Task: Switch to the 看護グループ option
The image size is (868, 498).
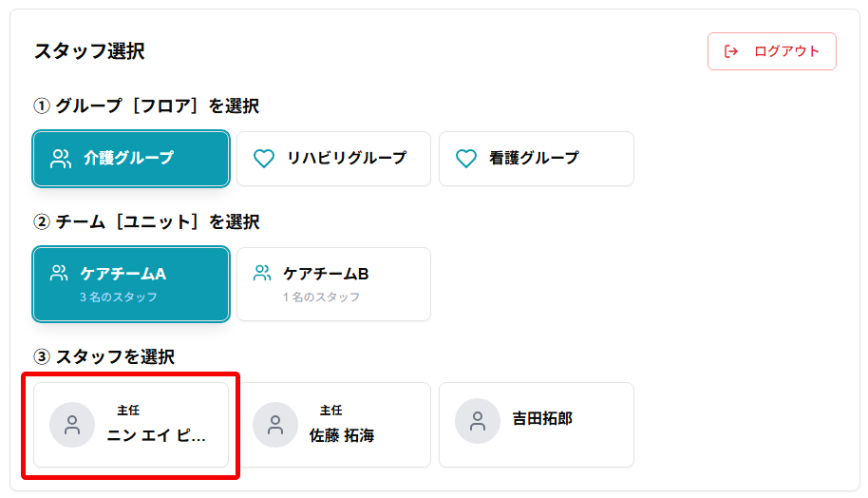Action: [x=534, y=159]
